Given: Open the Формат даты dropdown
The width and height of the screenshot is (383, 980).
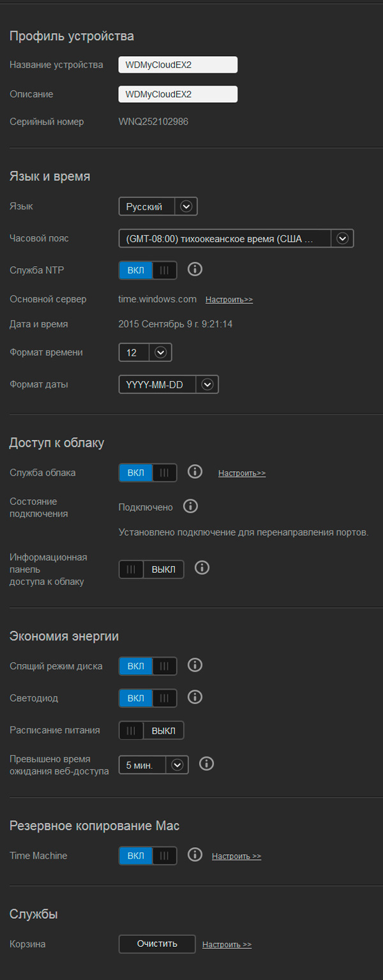Looking at the screenshot, I should tap(169, 384).
